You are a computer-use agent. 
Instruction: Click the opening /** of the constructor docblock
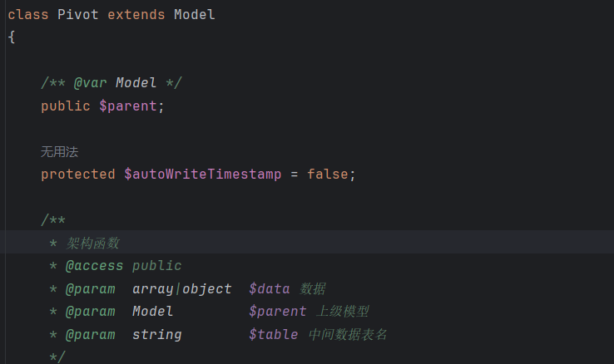point(53,220)
